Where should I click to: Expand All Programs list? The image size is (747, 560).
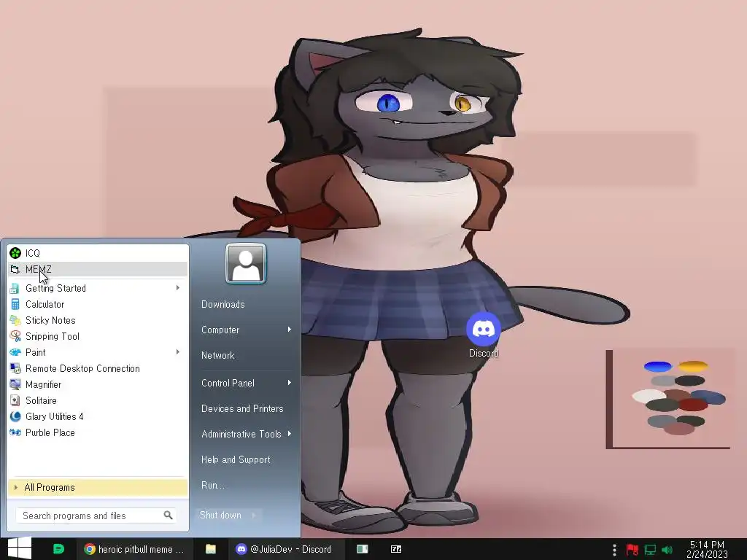coord(98,487)
